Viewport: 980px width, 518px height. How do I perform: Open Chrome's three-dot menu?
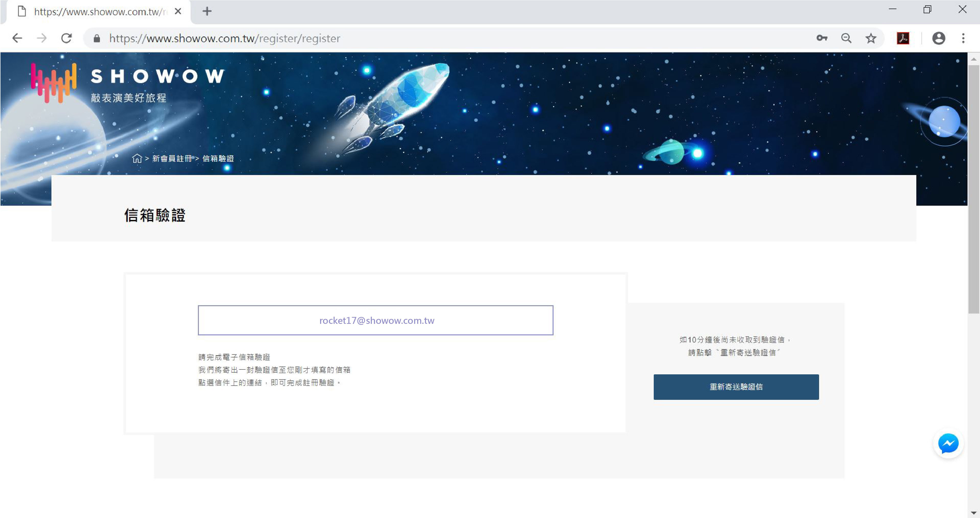tap(963, 38)
